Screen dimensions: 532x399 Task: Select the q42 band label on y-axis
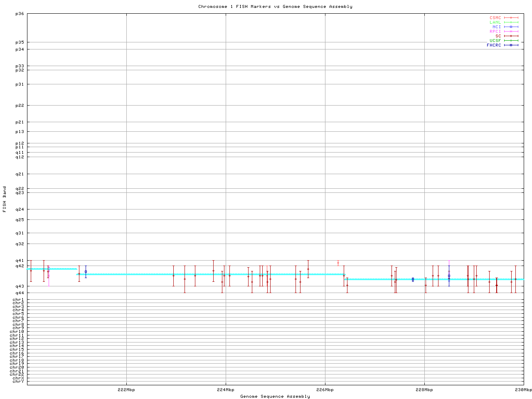click(x=20, y=266)
